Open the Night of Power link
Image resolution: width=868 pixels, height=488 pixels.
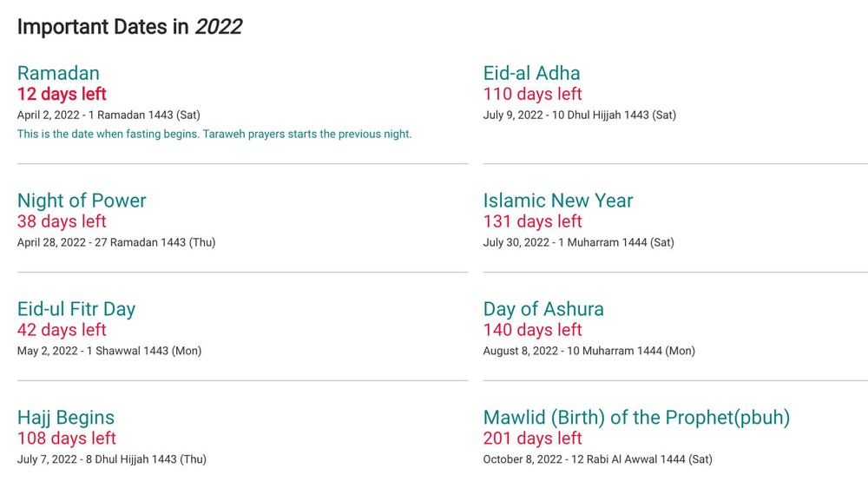[82, 201]
